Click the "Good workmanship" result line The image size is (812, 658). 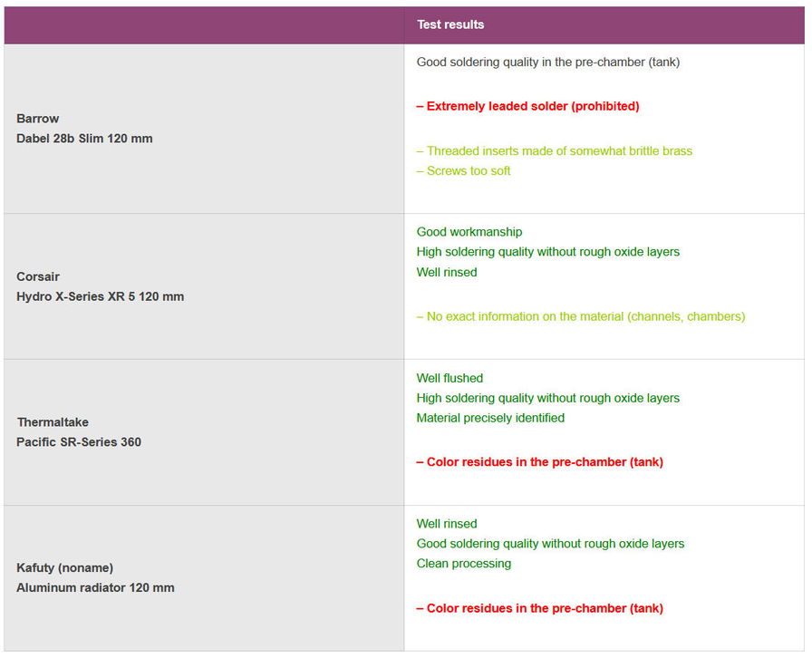point(469,232)
